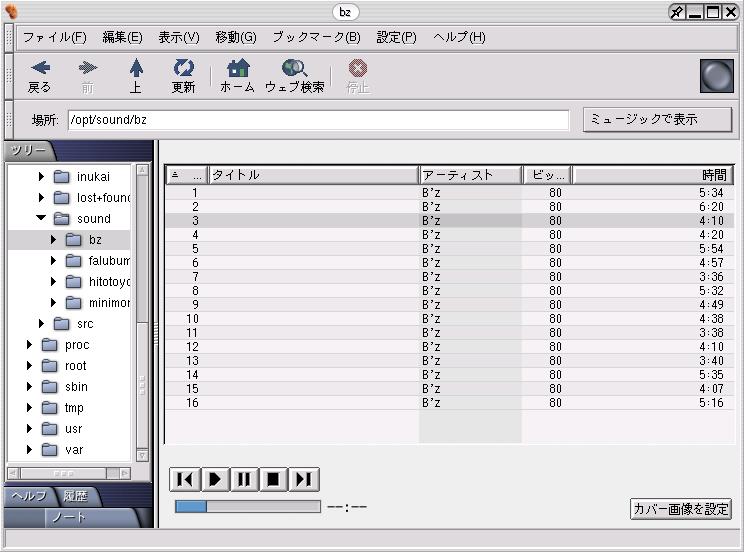Click the bz folder icon in tree

coord(73,240)
